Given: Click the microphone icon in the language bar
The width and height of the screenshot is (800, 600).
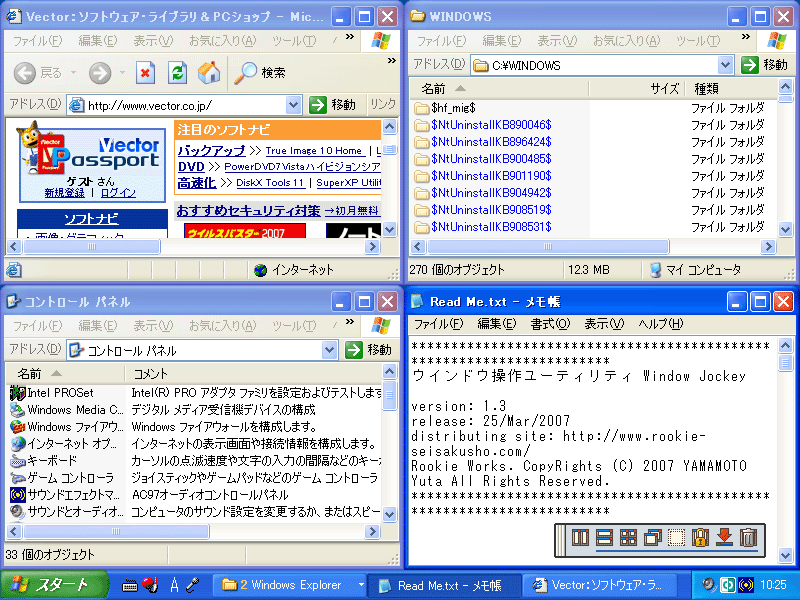Looking at the screenshot, I should point(192,585).
